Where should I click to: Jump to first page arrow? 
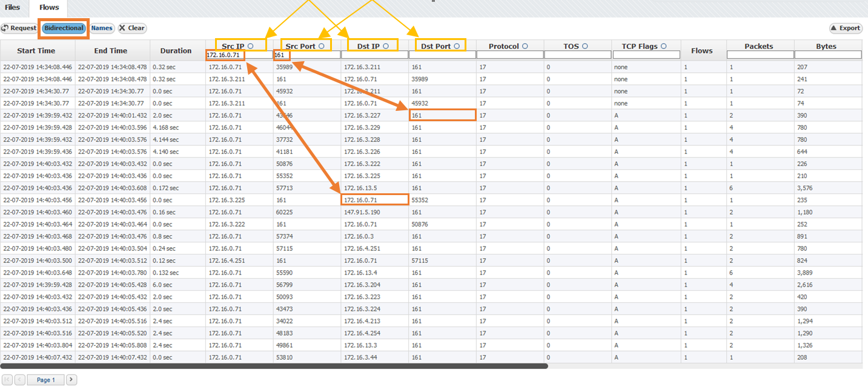coord(7,380)
